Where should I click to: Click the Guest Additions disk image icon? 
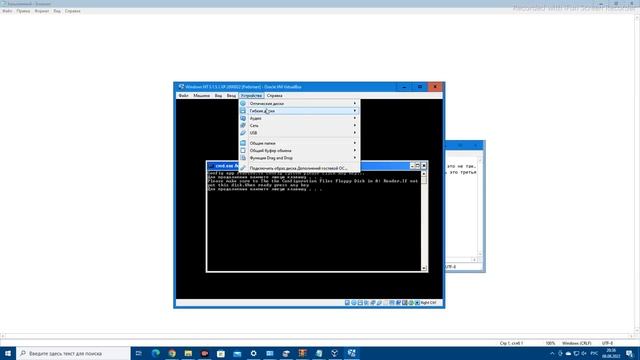(243, 168)
